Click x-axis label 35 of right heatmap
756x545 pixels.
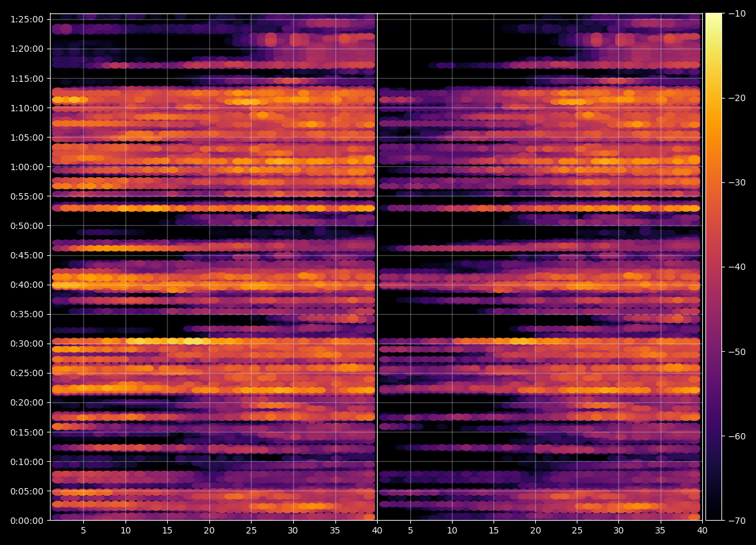pos(660,530)
